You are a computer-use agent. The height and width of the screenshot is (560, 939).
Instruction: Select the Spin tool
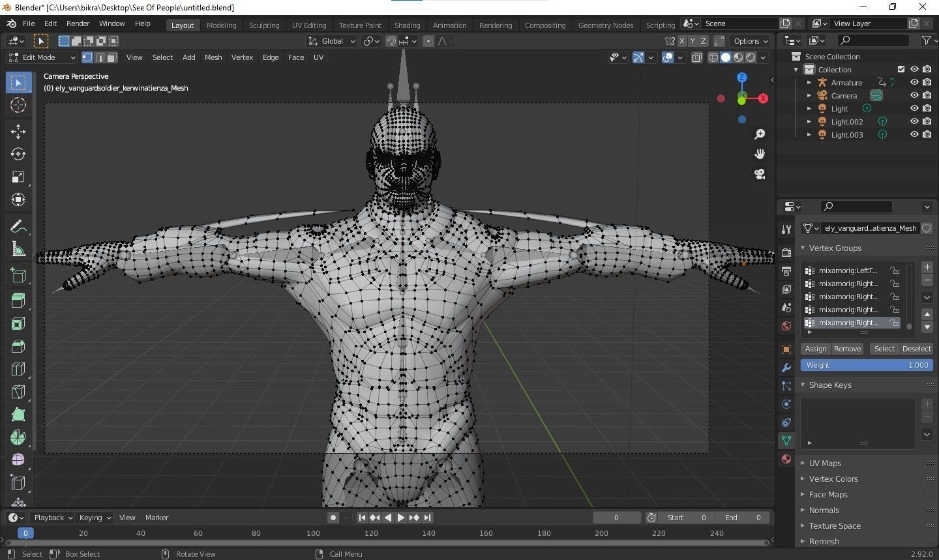pos(18,437)
